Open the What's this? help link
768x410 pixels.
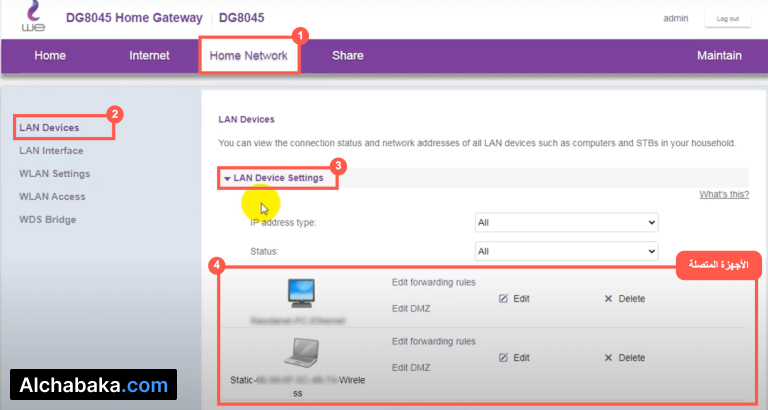coord(724,194)
